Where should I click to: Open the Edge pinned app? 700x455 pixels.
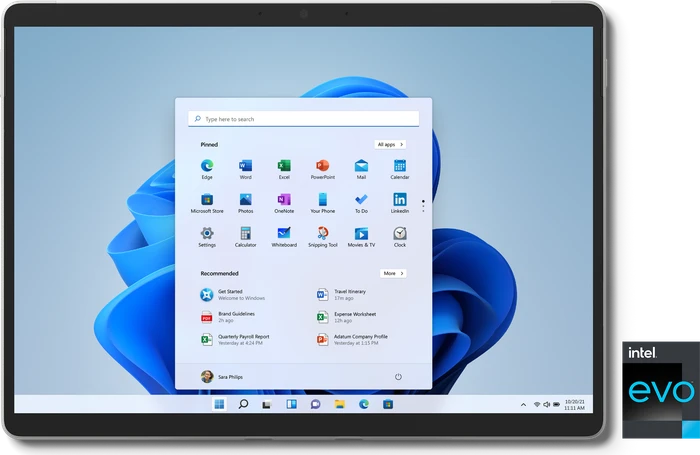point(207,169)
